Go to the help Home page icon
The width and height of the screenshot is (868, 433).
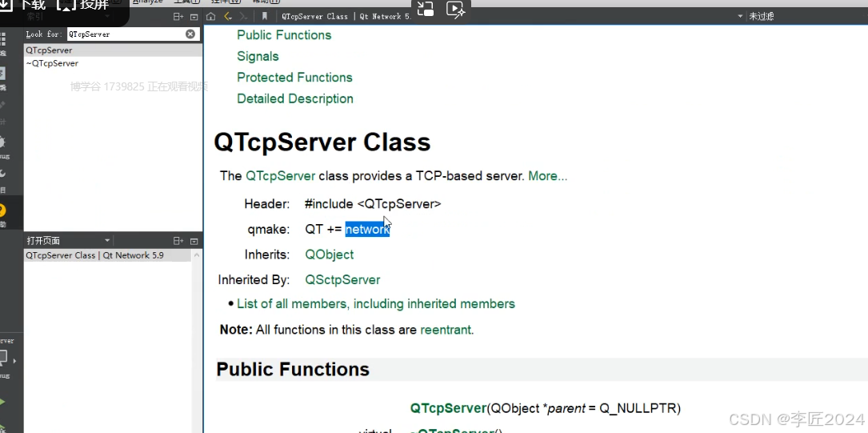[x=210, y=17]
